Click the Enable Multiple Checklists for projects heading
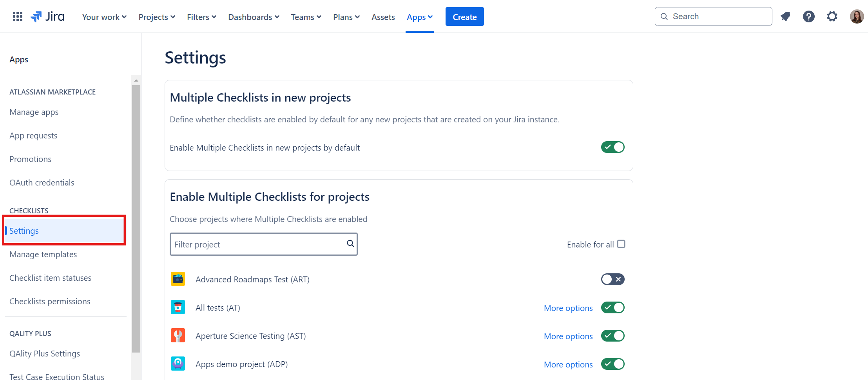The height and width of the screenshot is (380, 868). point(270,196)
